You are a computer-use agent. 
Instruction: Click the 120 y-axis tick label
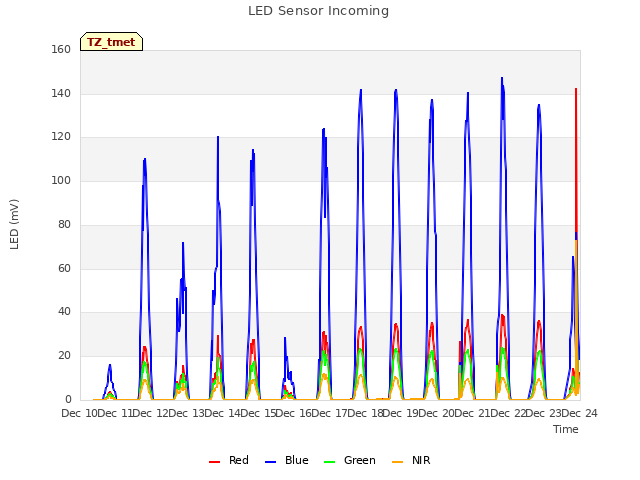coord(61,137)
